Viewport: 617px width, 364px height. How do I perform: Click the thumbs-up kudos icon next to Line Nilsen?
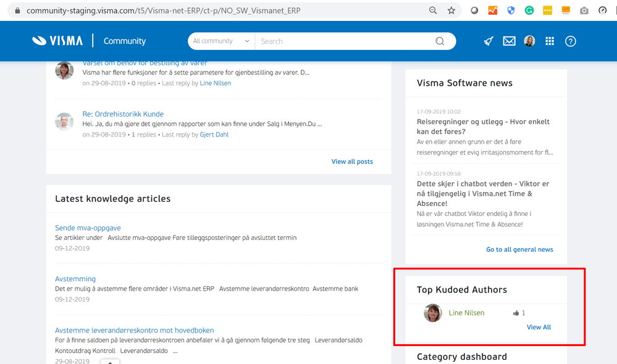516,313
